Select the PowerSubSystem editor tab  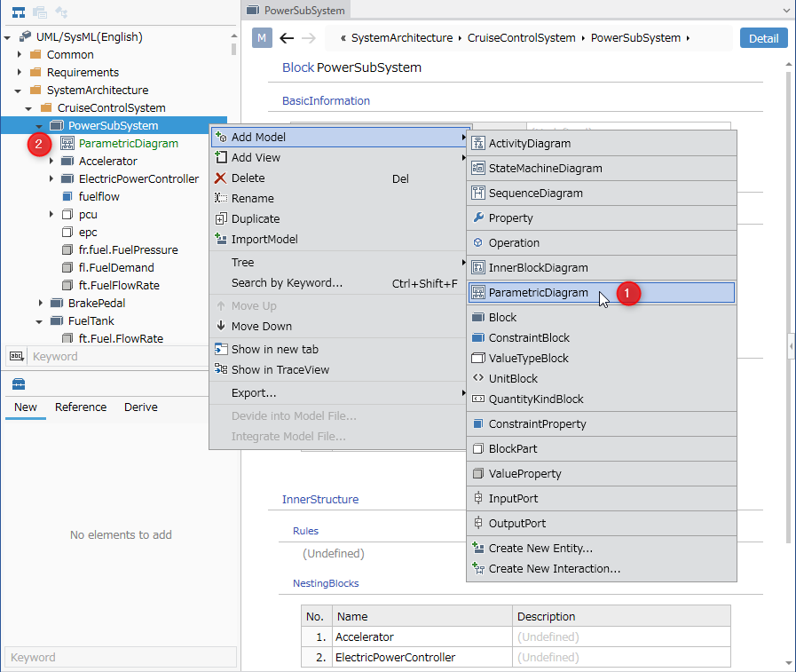pyautogui.click(x=296, y=10)
